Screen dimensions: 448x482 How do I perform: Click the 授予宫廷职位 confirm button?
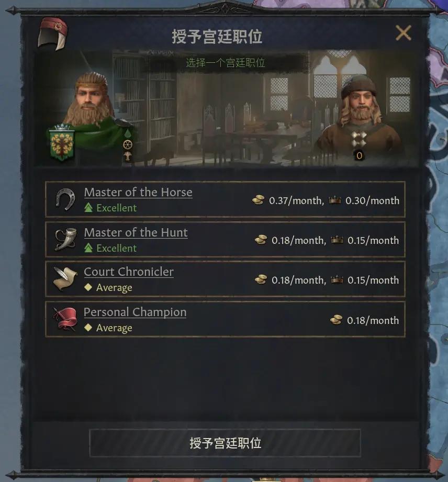coord(225,443)
